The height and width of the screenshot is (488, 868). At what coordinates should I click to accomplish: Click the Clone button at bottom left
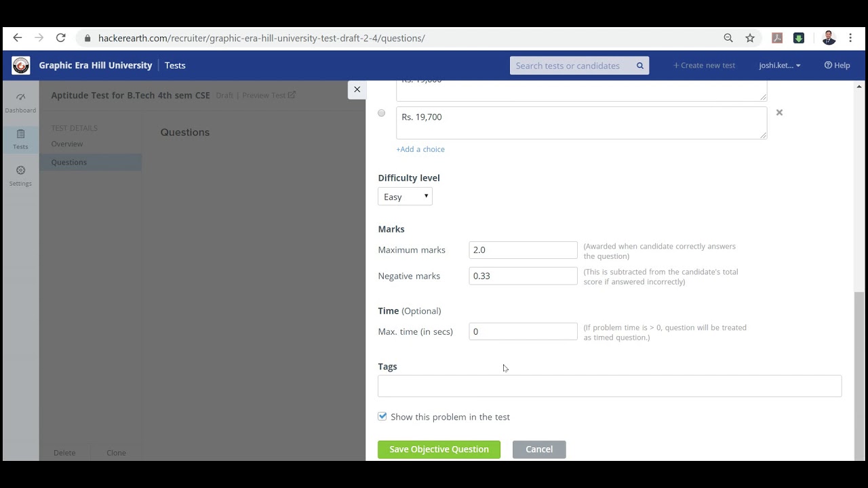pyautogui.click(x=116, y=453)
